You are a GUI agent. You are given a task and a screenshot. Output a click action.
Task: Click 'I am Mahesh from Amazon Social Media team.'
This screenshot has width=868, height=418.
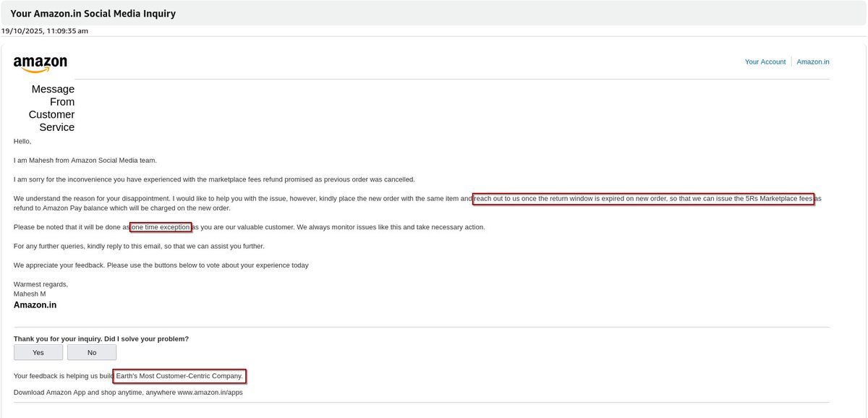pos(85,160)
